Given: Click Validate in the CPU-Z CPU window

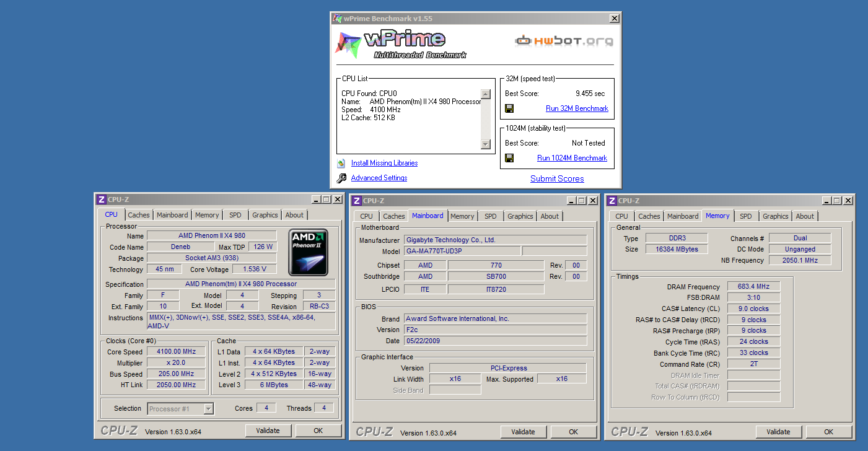Looking at the screenshot, I should tap(268, 431).
